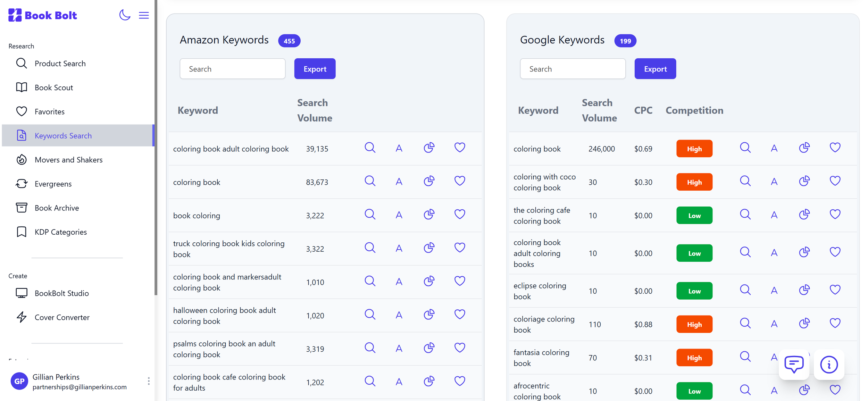Click the Google Keywords search field
Image resolution: width=868 pixels, height=401 pixels.
[x=572, y=69]
